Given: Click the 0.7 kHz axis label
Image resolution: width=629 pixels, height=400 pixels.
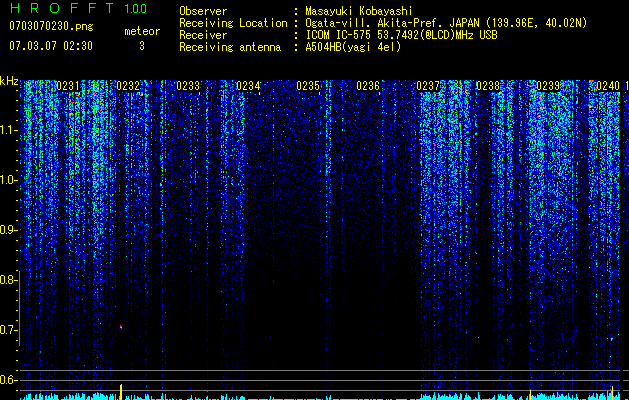Looking at the screenshot, I should pos(7,330).
